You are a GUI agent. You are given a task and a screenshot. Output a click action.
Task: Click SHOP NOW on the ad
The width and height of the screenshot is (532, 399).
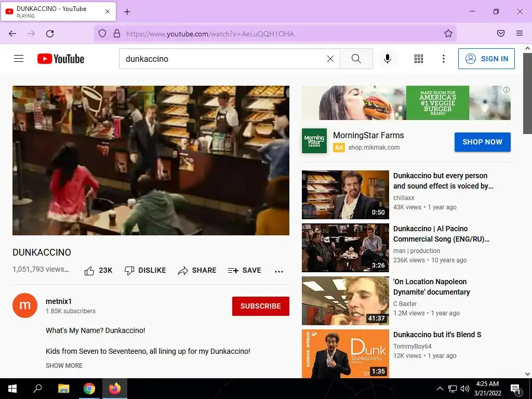click(482, 142)
